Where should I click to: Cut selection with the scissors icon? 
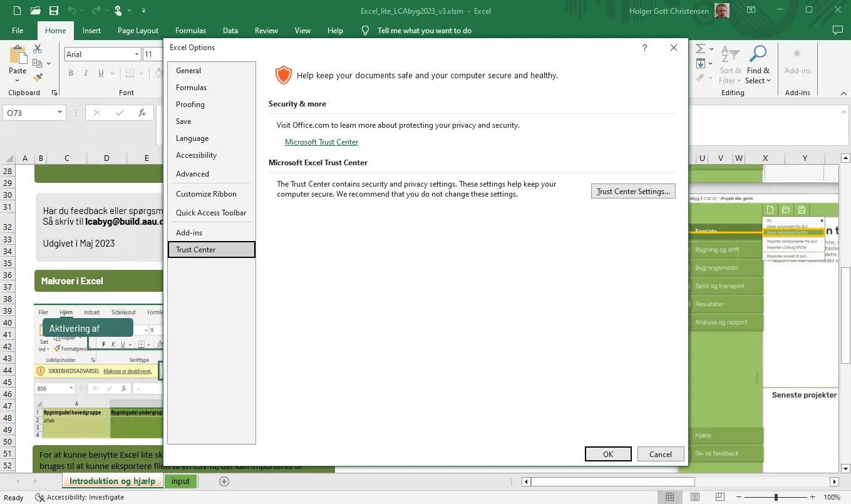[38, 49]
